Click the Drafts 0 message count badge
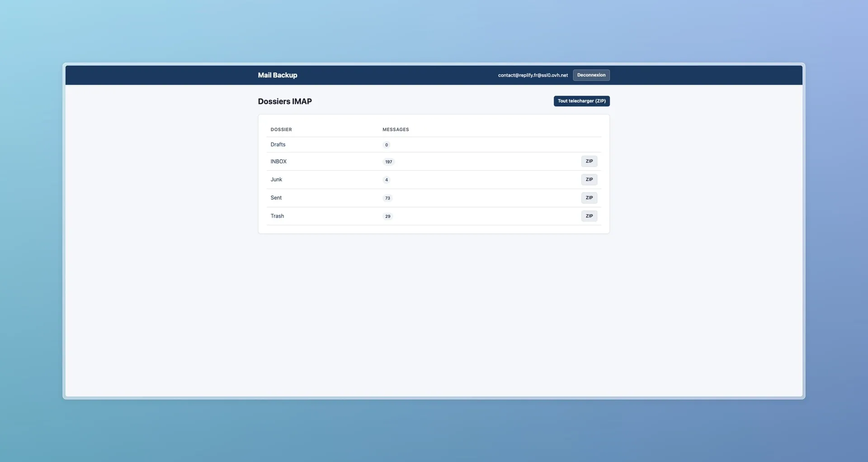 point(386,145)
